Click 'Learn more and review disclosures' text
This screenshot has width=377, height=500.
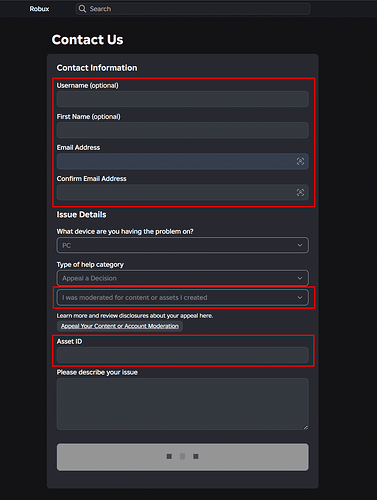coord(135,315)
